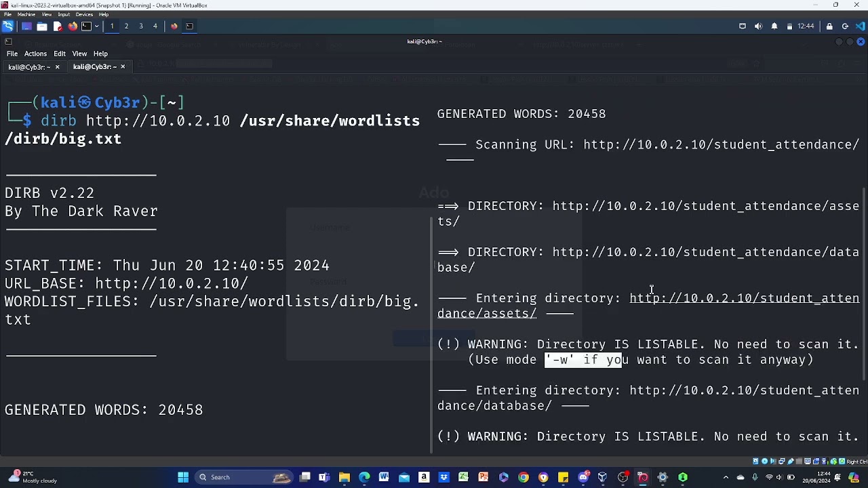Click the entered student_attendance/database/ directory URL
This screenshot has width=868, height=488.
click(648, 398)
